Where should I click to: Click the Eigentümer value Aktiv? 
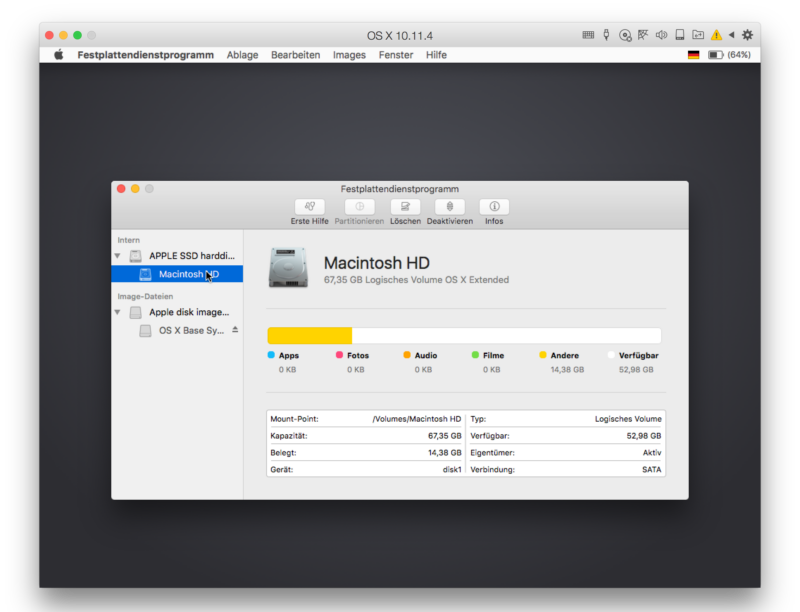652,452
